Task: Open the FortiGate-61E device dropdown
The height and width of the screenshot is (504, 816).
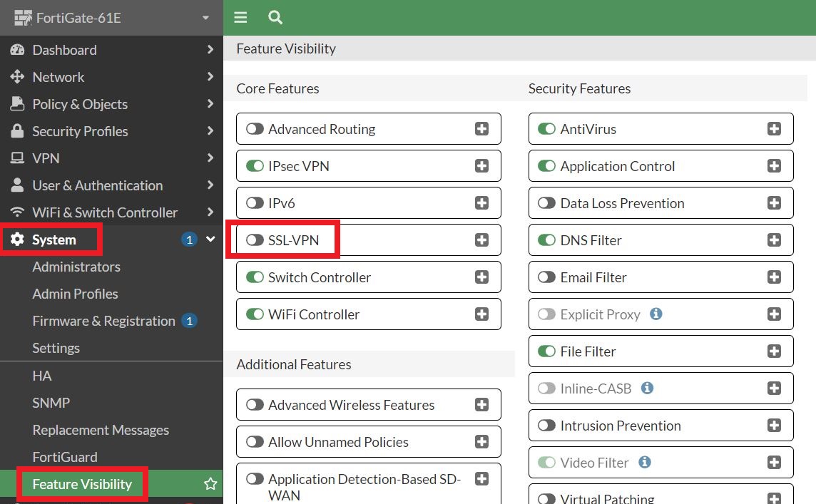Action: 205,18
